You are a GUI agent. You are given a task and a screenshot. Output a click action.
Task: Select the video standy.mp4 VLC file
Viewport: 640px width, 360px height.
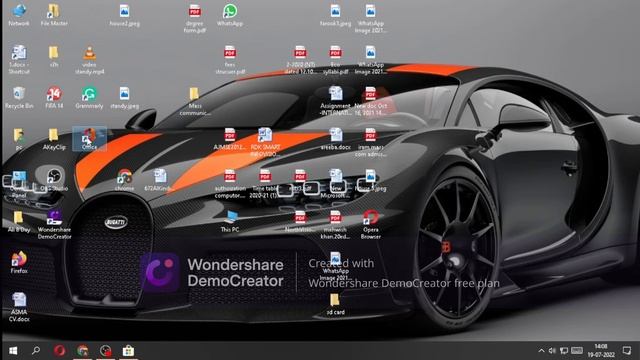(89, 60)
